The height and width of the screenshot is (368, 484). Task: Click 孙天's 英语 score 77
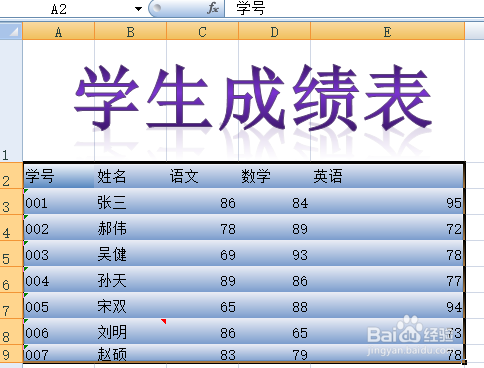[x=387, y=280]
